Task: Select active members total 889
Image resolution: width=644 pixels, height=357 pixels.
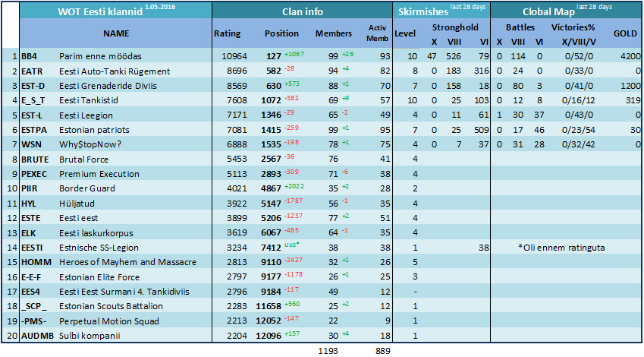Action: pyautogui.click(x=383, y=351)
